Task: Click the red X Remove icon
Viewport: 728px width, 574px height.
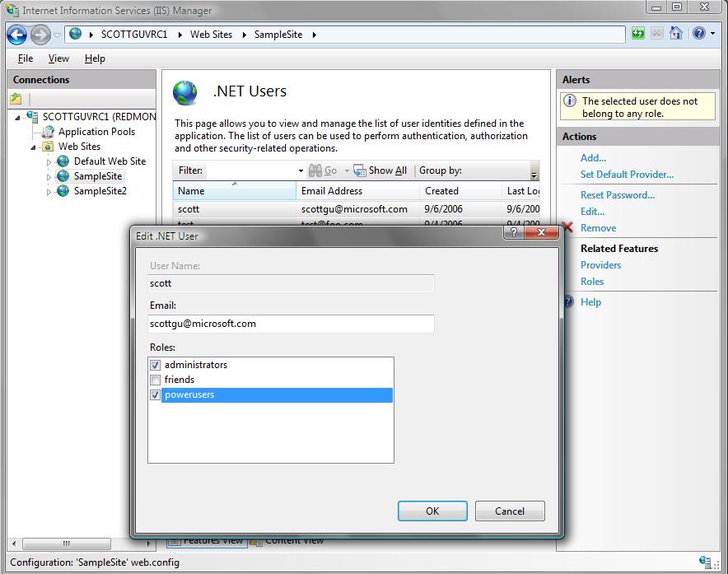Action: tap(567, 227)
